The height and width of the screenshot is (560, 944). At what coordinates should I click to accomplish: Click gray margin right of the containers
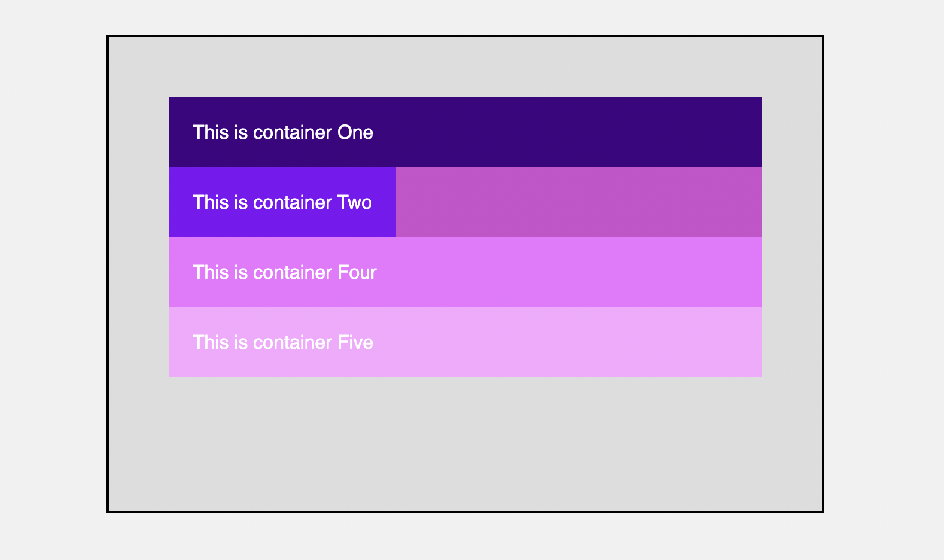click(792, 239)
